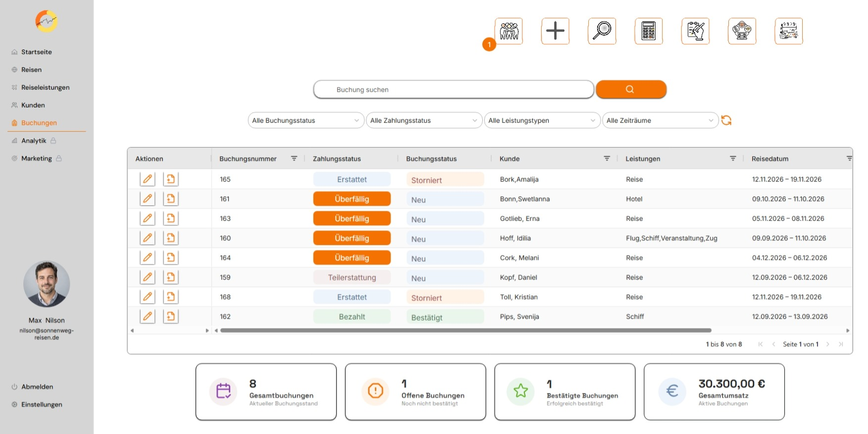Click the orange search button
868x434 pixels.
click(631, 90)
